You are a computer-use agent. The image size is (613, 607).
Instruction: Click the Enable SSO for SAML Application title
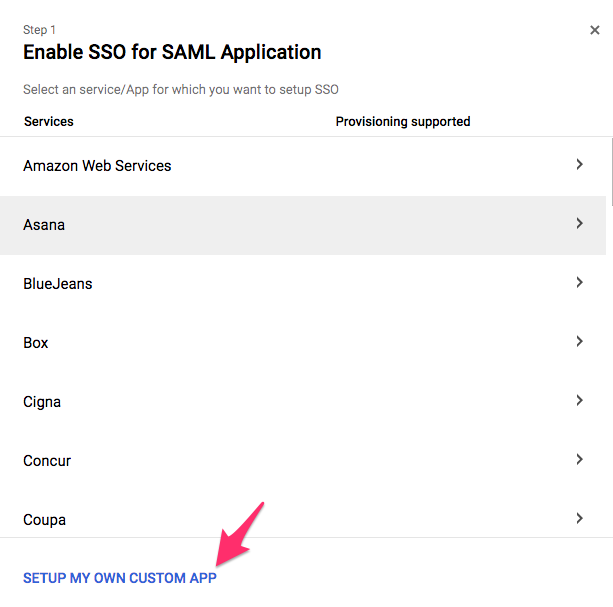point(172,52)
